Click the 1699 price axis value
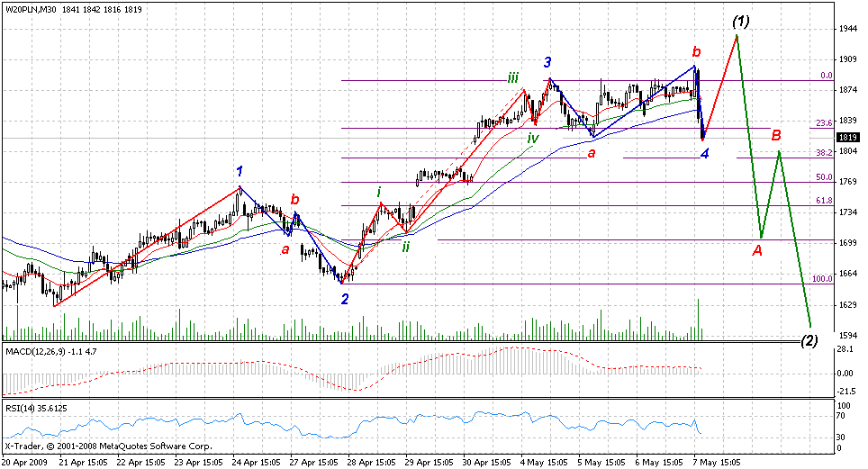The image size is (868, 469). click(847, 242)
